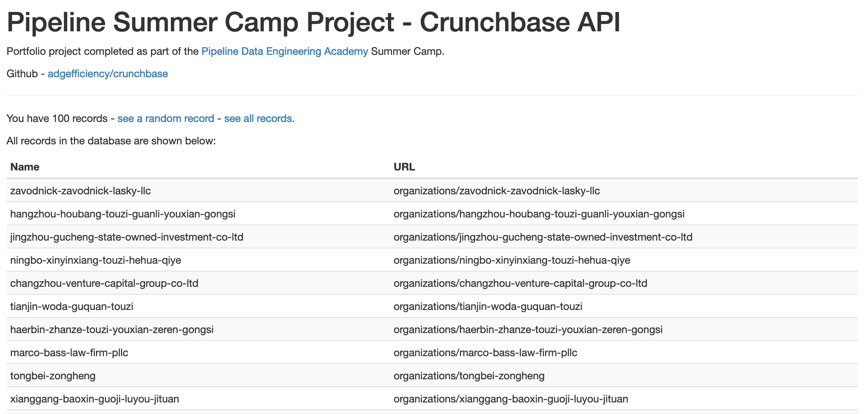Open the adgefficiency/crunchbase Github link
Viewport: 868px width, 414px height.
click(108, 74)
